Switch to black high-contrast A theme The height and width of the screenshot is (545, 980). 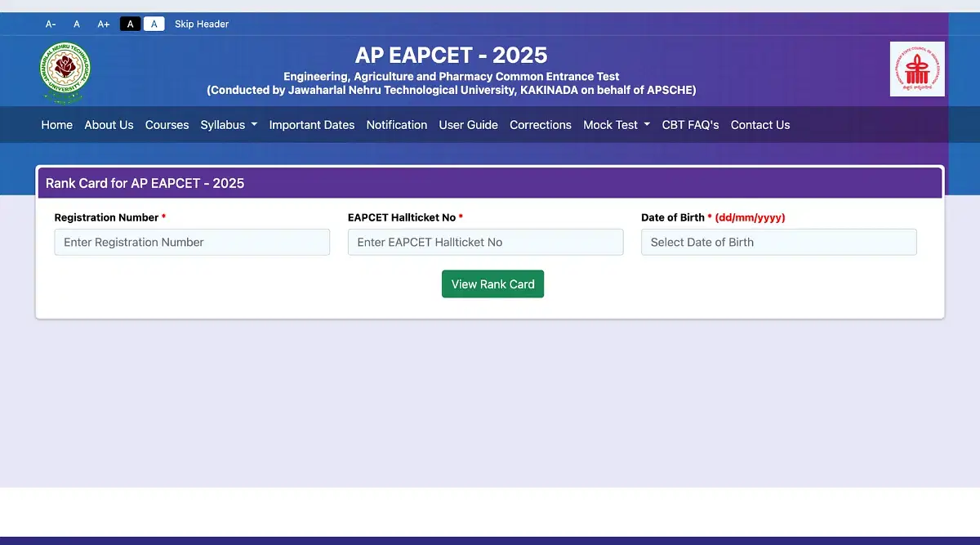[x=131, y=24]
